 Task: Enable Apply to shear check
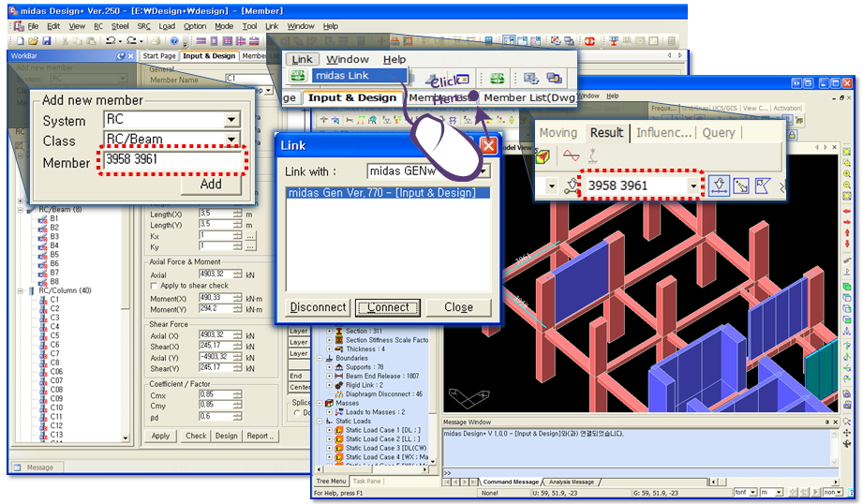point(154,286)
